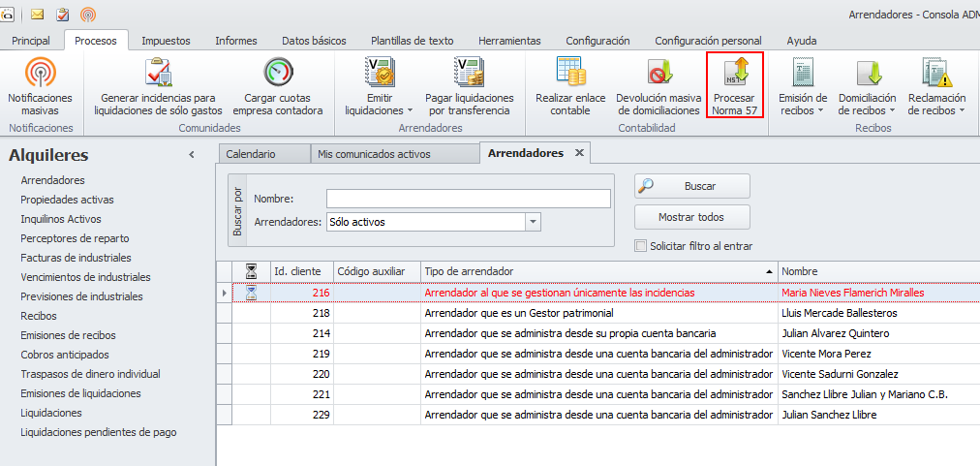
Task: Select row Julian Alvarez Quintero
Action: click(606, 333)
